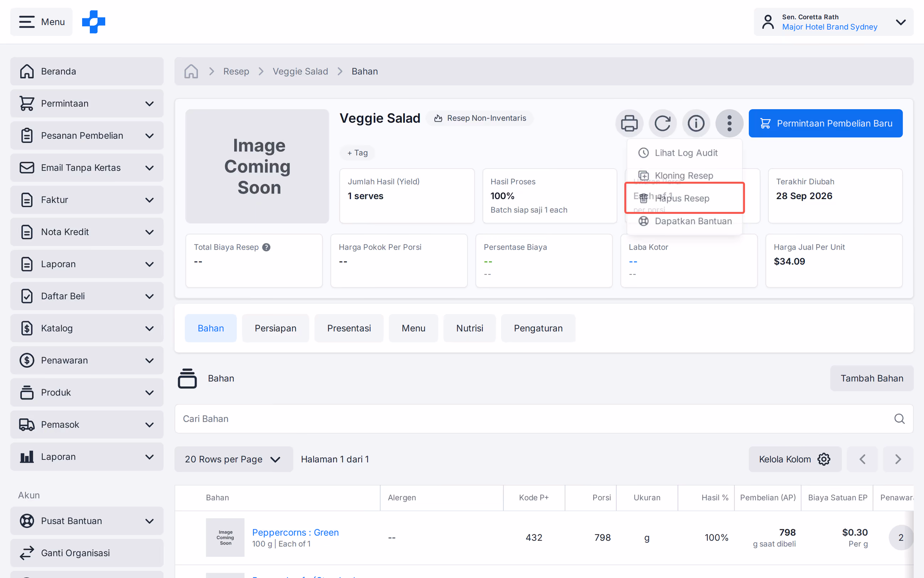The height and width of the screenshot is (578, 924).
Task: Toggle the three-dot more options button
Action: pos(729,123)
